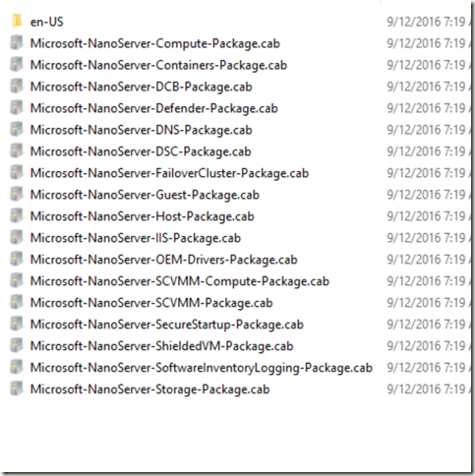The width and height of the screenshot is (475, 476).
Task: Click the FailoverCluster-Package cab file icon
Action: pyautogui.click(x=17, y=173)
